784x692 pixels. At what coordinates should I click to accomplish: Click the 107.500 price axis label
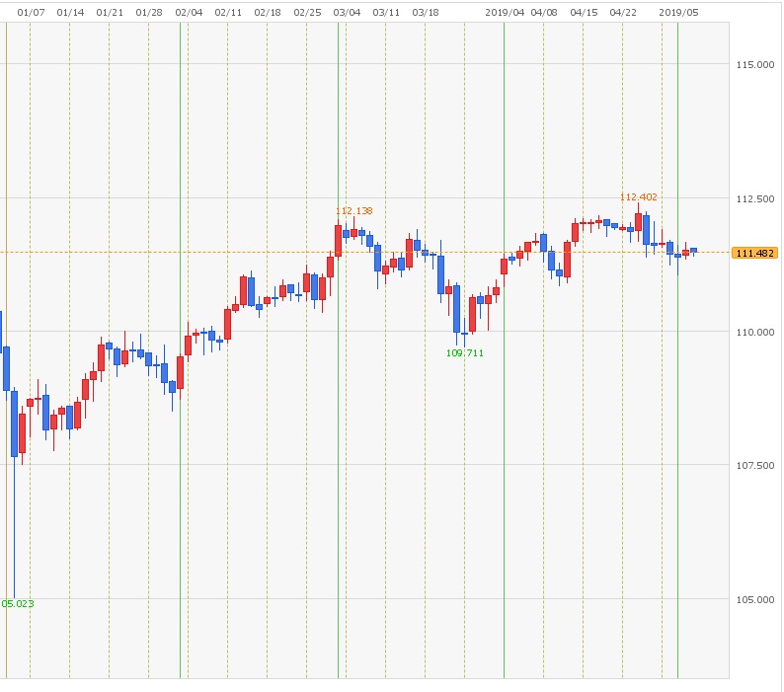(x=755, y=466)
